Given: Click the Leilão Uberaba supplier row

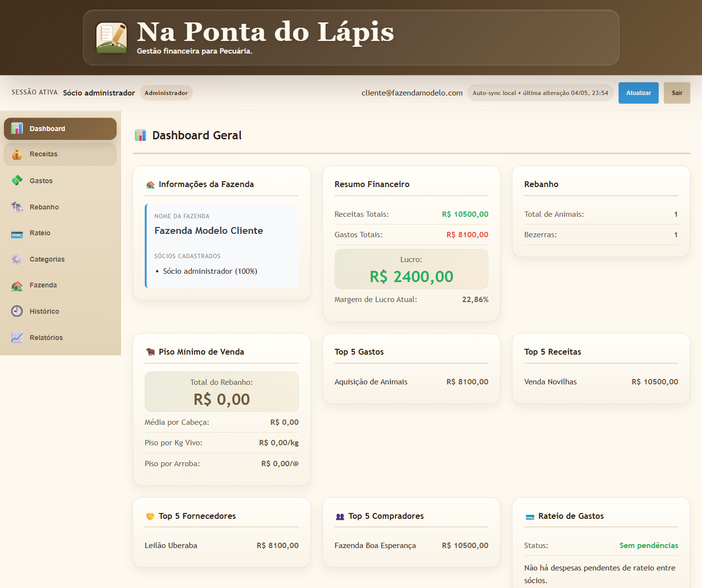Looking at the screenshot, I should (x=222, y=546).
